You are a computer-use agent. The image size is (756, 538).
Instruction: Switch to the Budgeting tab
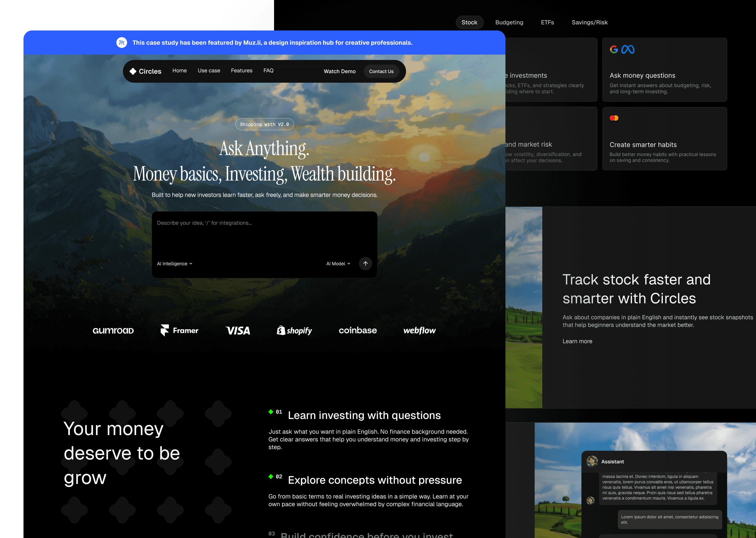(x=509, y=23)
